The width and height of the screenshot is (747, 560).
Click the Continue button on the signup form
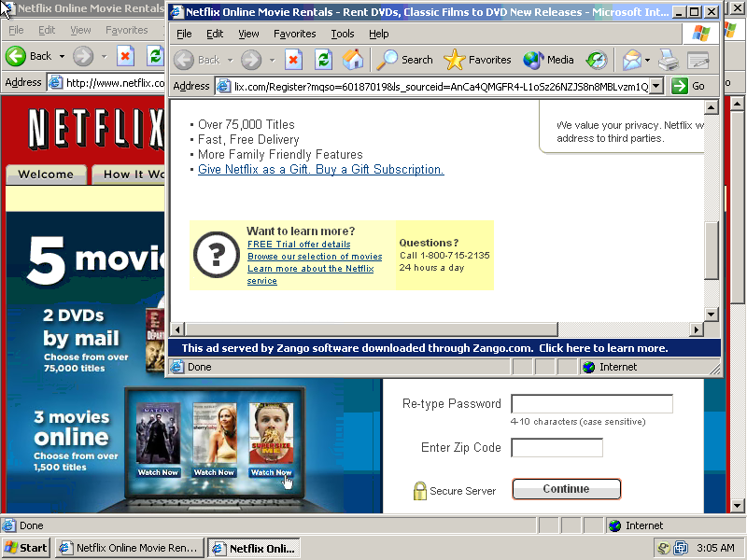pyautogui.click(x=567, y=489)
